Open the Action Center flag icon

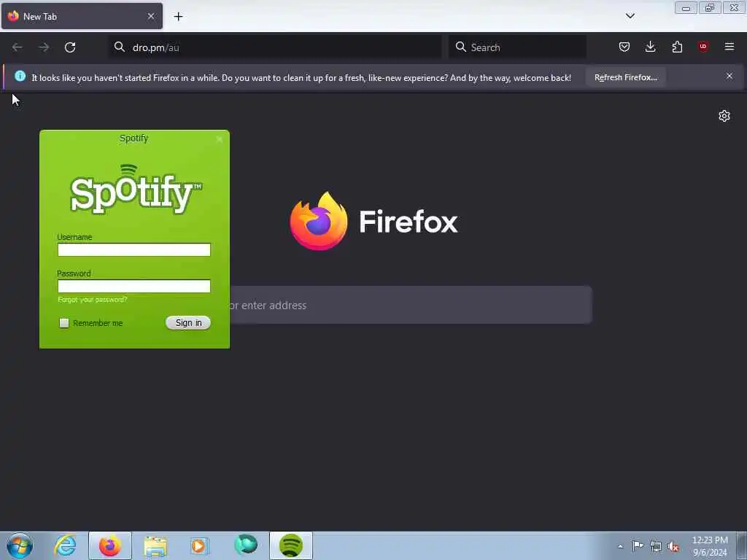[638, 546]
